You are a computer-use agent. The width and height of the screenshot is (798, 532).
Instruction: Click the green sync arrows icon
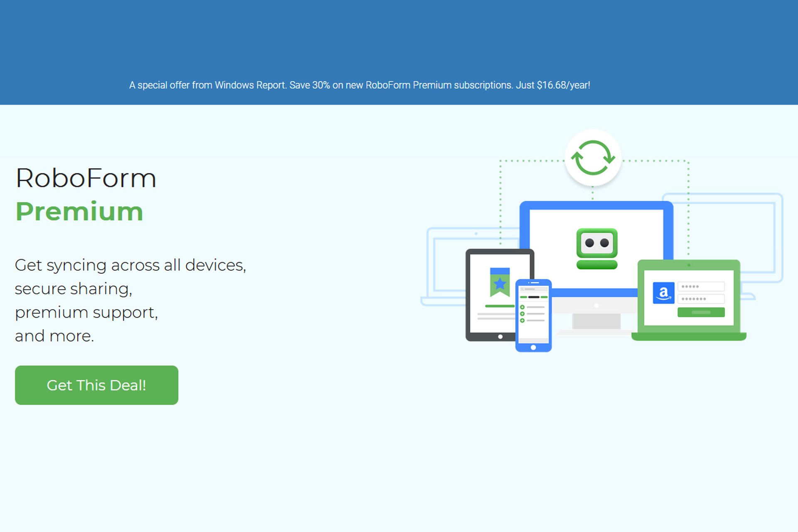click(593, 158)
